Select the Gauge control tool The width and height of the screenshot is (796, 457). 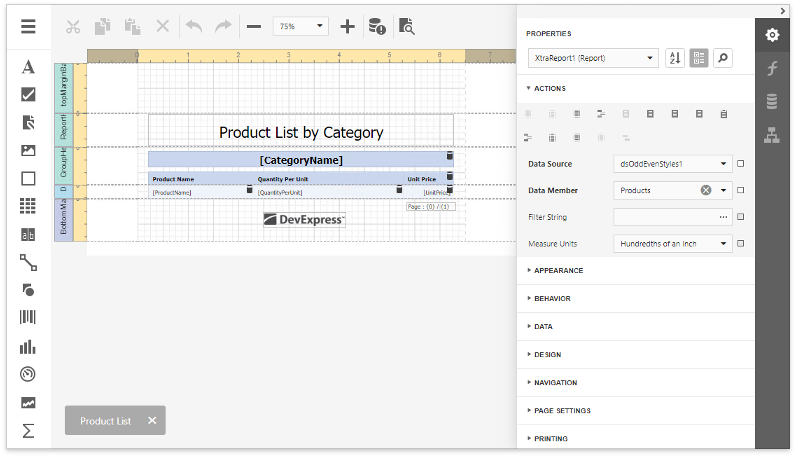pyautogui.click(x=28, y=374)
